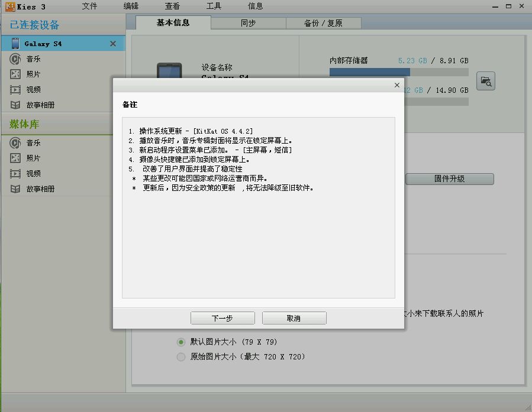
Task: Click the 设备名称 label
Action: pyautogui.click(x=217, y=67)
